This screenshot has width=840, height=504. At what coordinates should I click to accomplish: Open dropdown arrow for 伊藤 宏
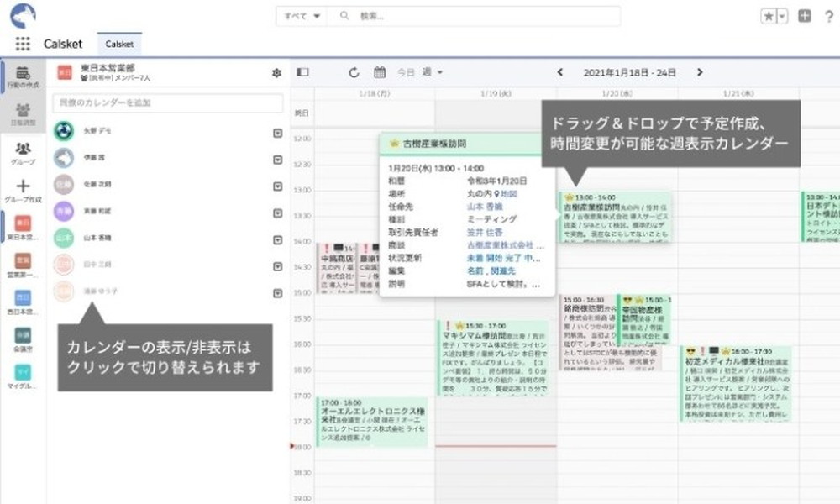(277, 159)
